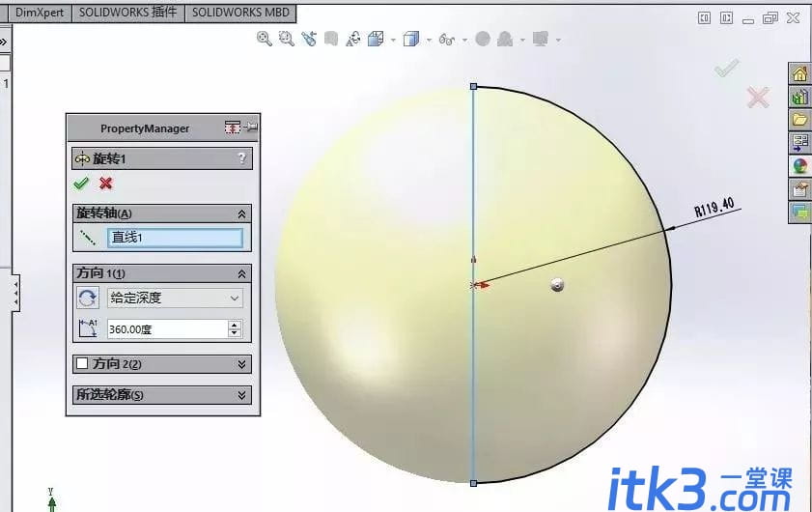Expand the Hide/Show Items dropdown arrow

[x=464, y=40]
